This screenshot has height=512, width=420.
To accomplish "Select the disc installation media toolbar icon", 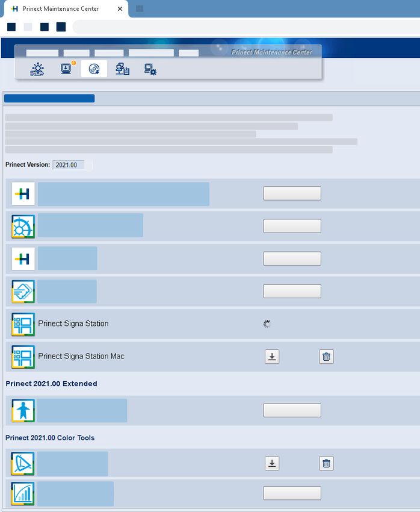I will (94, 69).
